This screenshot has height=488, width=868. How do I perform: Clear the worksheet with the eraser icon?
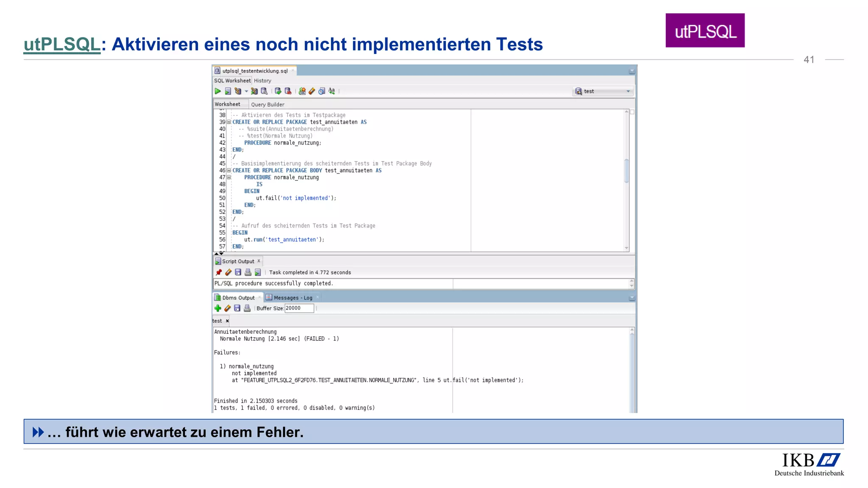click(312, 91)
